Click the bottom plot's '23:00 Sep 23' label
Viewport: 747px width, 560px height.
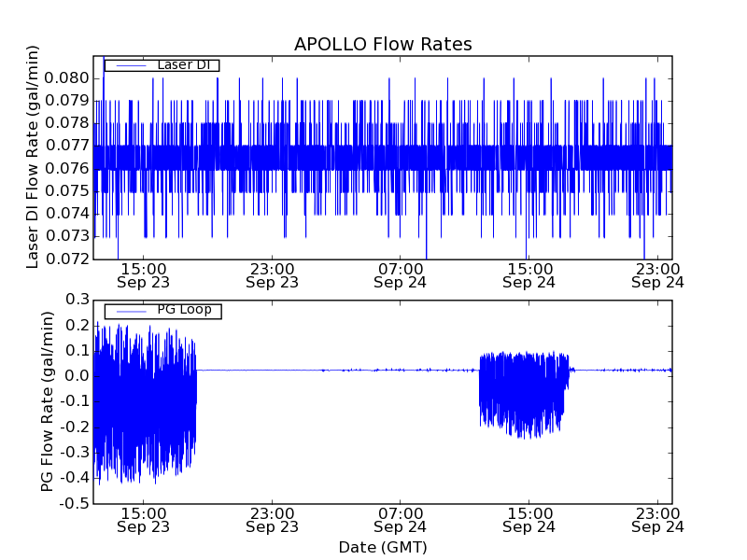pyautogui.click(x=272, y=520)
